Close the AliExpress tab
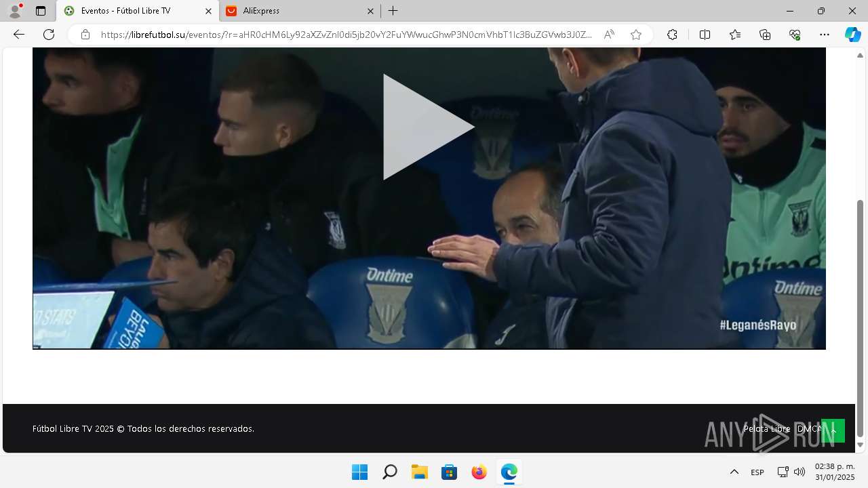The height and width of the screenshot is (488, 868). pyautogui.click(x=370, y=11)
